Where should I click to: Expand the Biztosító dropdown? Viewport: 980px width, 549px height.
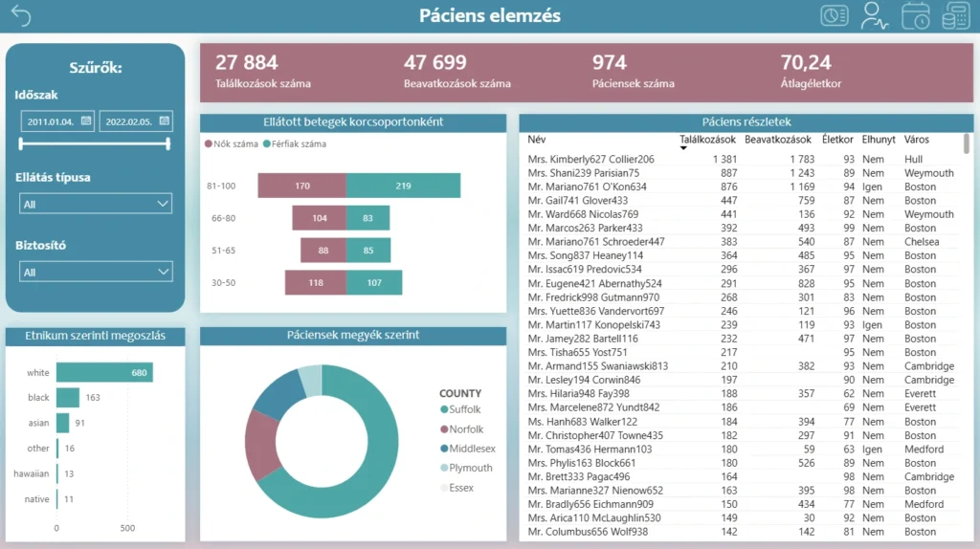96,273
